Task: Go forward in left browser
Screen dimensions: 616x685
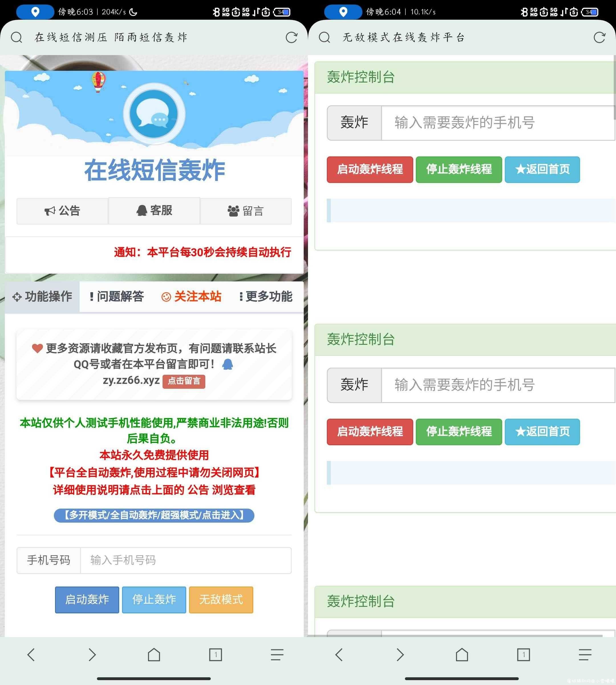Action: point(92,655)
